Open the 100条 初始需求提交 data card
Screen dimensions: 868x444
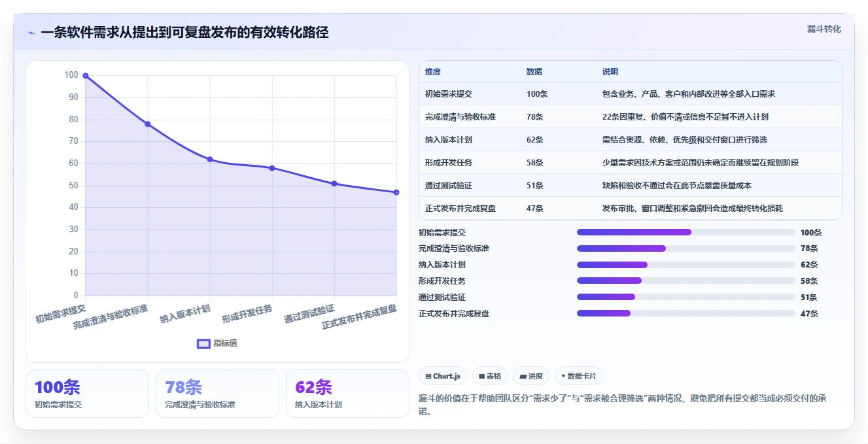[x=87, y=394]
